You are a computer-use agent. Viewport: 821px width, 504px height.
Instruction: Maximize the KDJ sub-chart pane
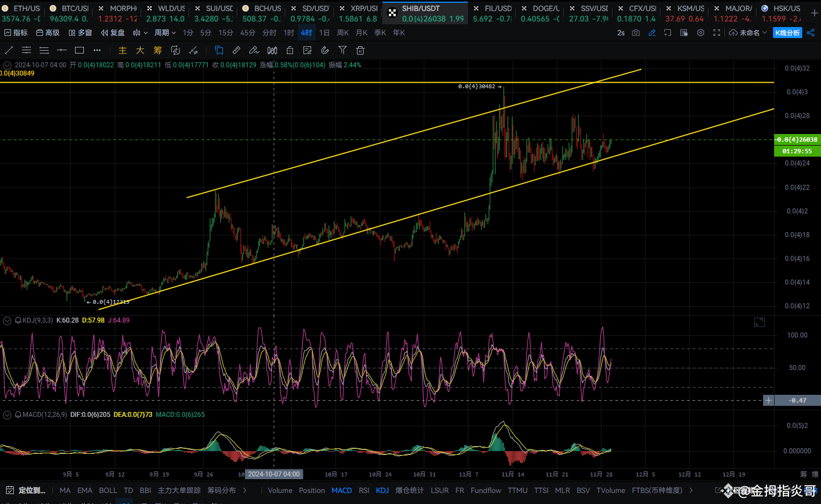pyautogui.click(x=759, y=322)
